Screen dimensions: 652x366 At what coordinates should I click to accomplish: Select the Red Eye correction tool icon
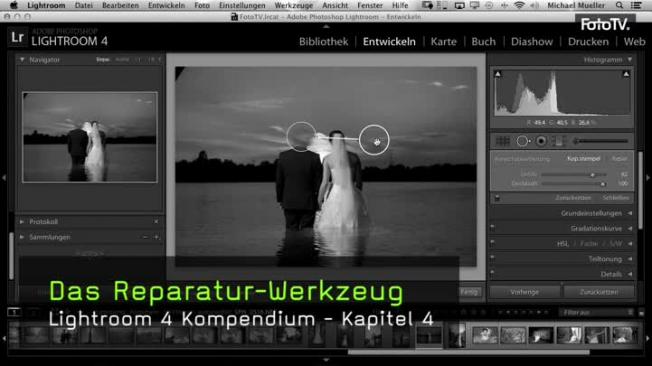(541, 141)
